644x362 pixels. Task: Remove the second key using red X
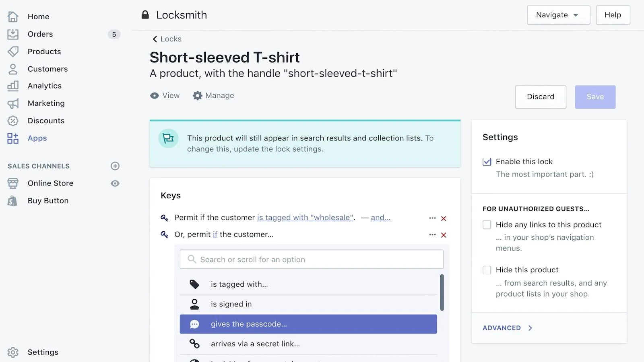(x=444, y=235)
